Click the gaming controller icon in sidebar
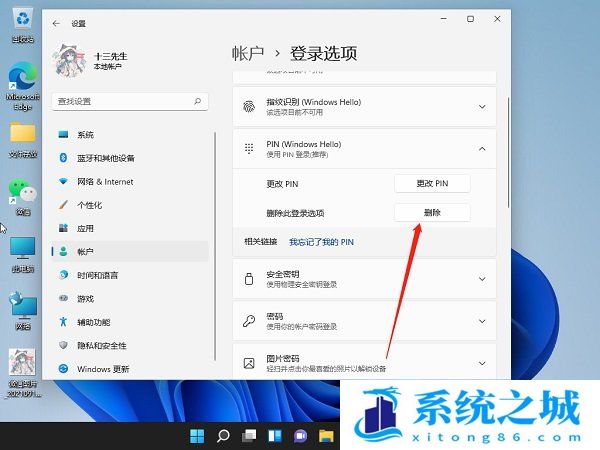 (x=64, y=298)
